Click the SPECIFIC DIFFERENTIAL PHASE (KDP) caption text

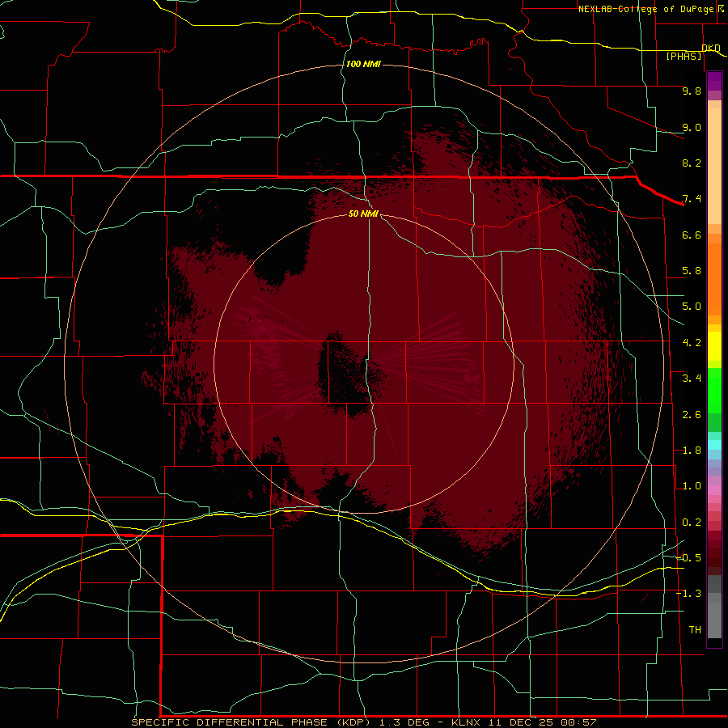252,722
